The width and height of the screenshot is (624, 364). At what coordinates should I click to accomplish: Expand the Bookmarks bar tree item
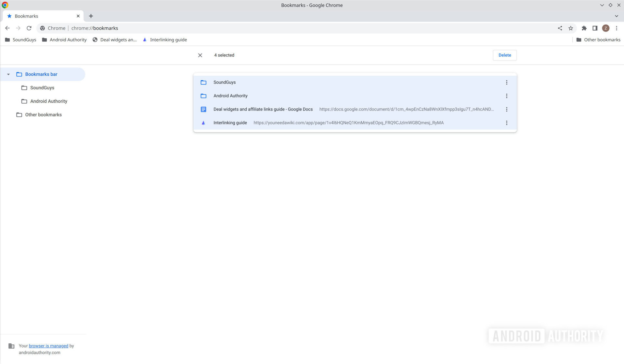[8, 74]
